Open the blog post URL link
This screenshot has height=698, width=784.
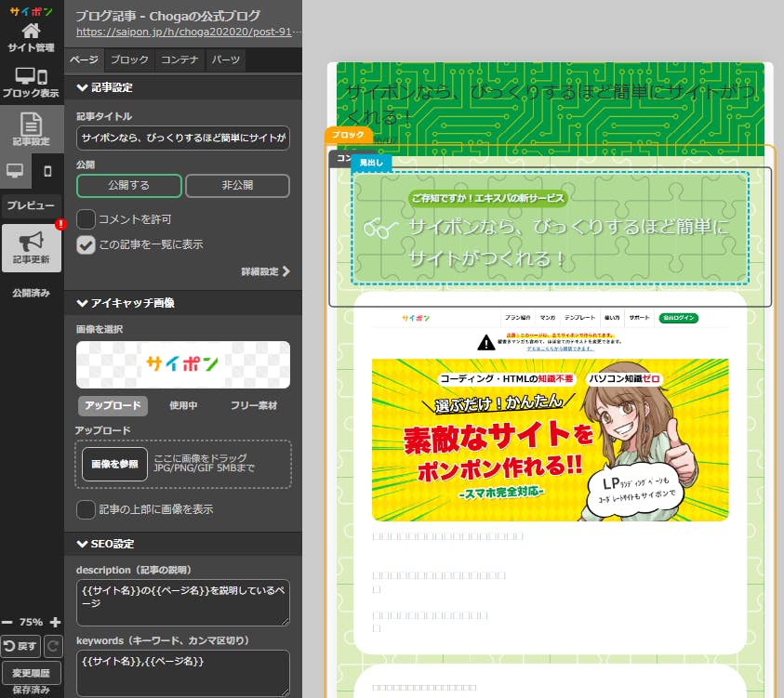coord(189,32)
